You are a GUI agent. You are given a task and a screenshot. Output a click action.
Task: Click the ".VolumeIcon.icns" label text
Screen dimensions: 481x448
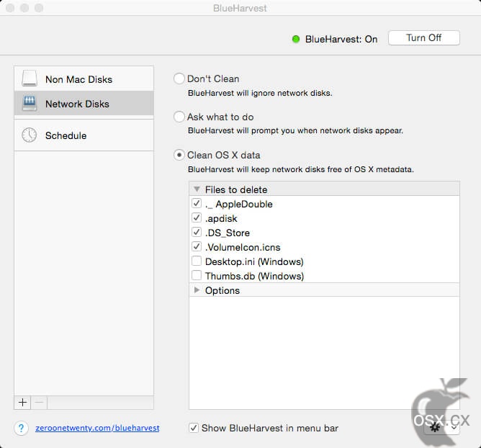pos(243,247)
